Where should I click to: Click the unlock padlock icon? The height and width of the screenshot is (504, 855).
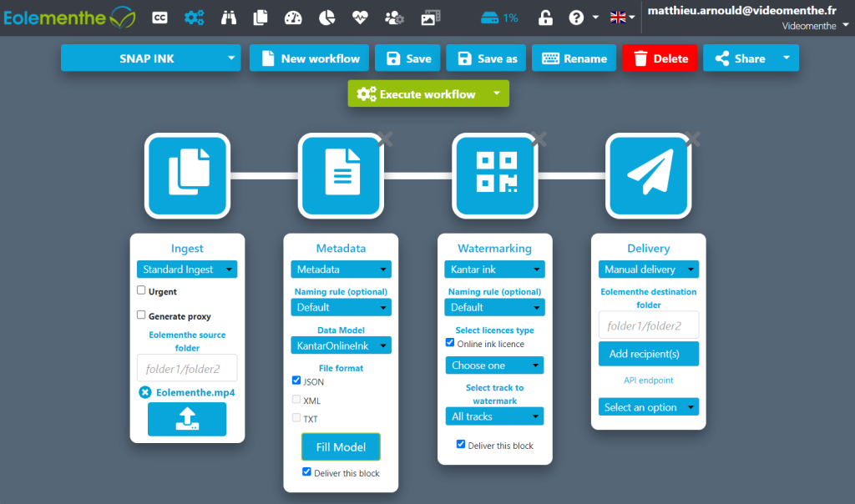point(545,18)
